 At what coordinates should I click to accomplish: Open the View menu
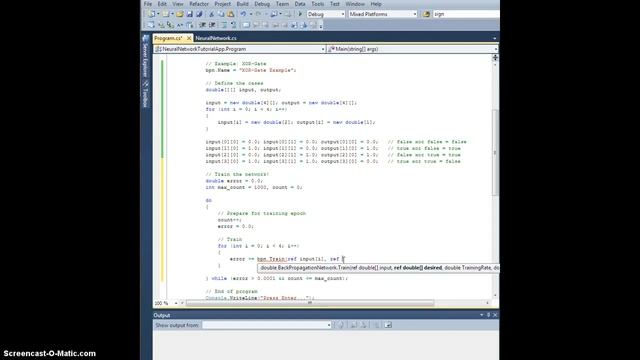pyautogui.click(x=178, y=4)
